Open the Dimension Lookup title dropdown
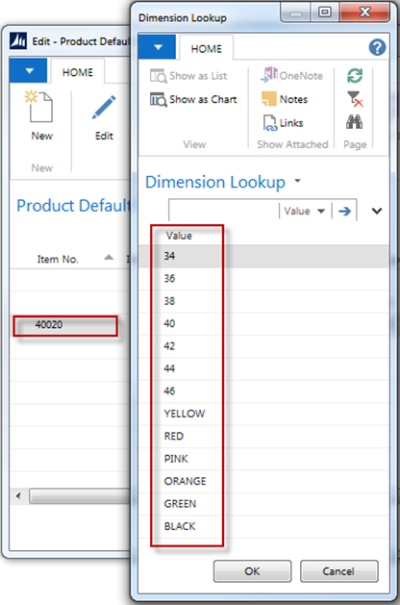 [297, 181]
